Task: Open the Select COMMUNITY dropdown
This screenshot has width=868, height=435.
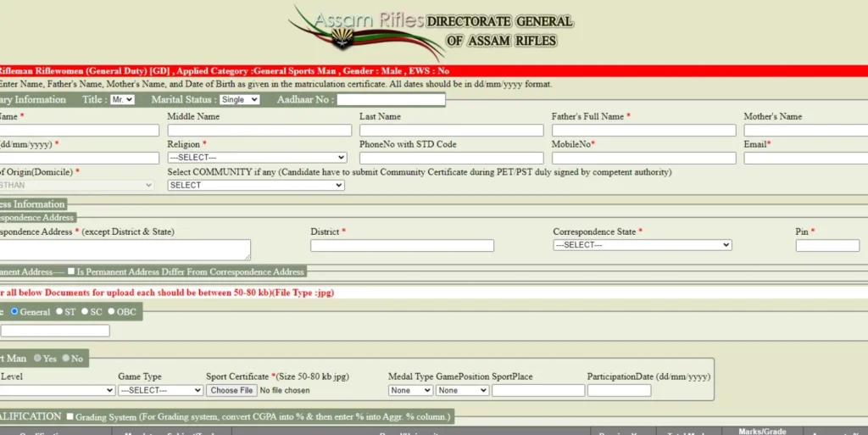Action: point(256,185)
